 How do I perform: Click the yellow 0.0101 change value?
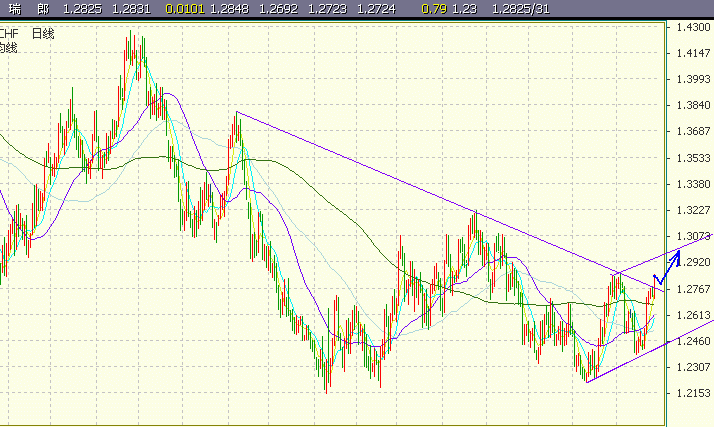[x=185, y=9]
